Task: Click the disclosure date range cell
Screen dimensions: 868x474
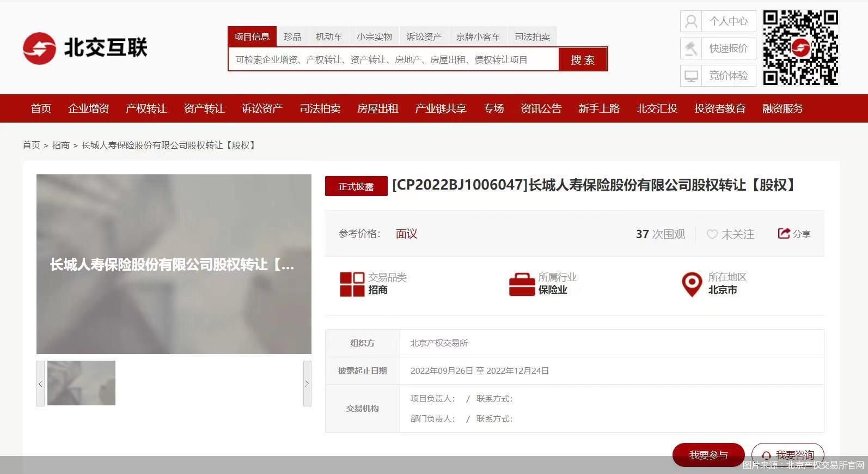Action: point(612,371)
